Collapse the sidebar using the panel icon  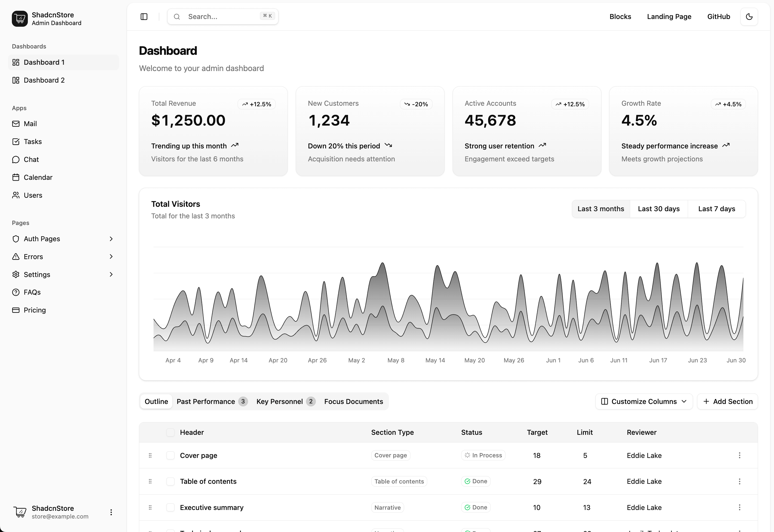(144, 16)
